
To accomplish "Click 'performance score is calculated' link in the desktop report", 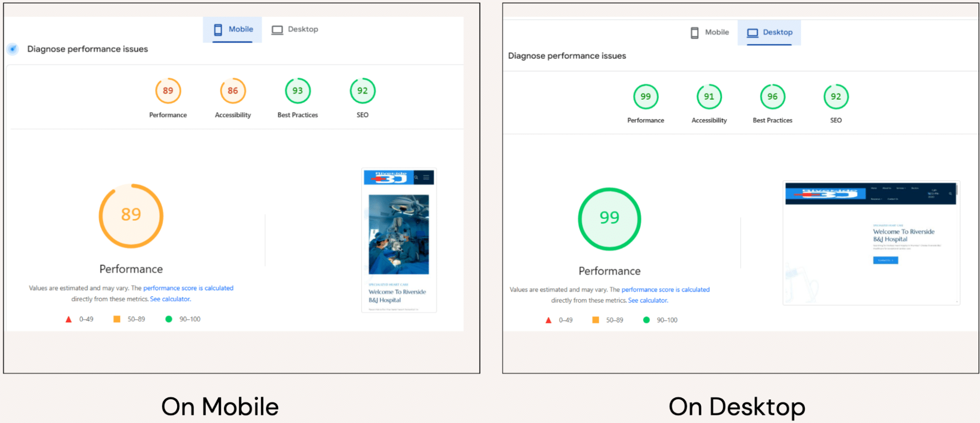I will [665, 290].
